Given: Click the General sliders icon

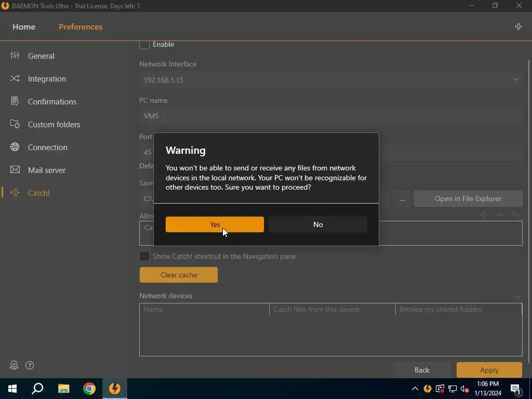Looking at the screenshot, I should (15, 55).
